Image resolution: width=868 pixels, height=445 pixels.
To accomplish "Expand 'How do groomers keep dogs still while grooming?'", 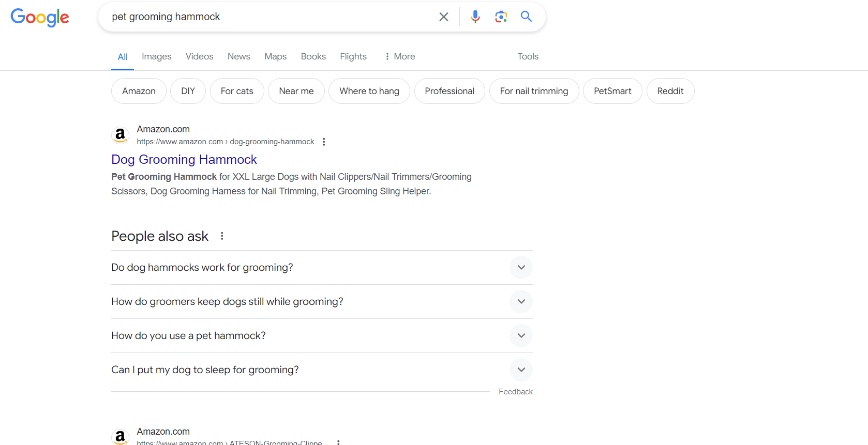I will pyautogui.click(x=322, y=301).
